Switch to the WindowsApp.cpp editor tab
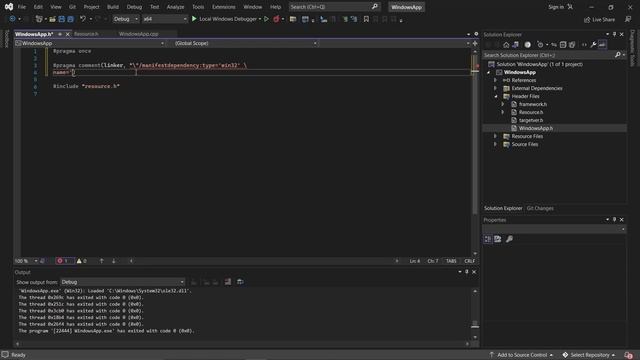 point(138,34)
